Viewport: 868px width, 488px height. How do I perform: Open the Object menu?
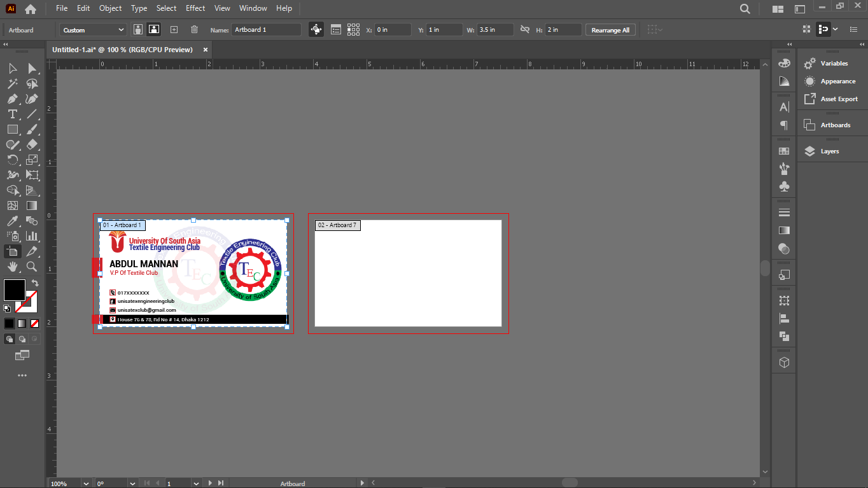(111, 8)
